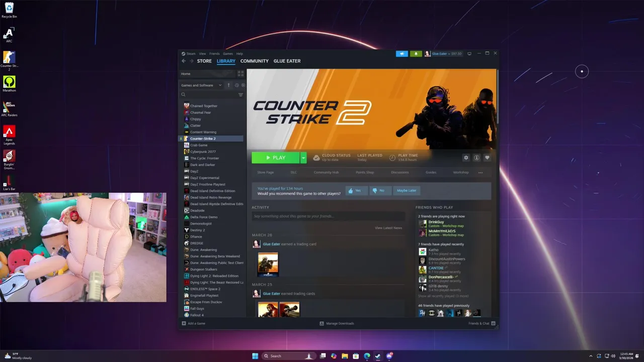Show only ready-to-play games icon
644x362 pixels.
(243, 85)
